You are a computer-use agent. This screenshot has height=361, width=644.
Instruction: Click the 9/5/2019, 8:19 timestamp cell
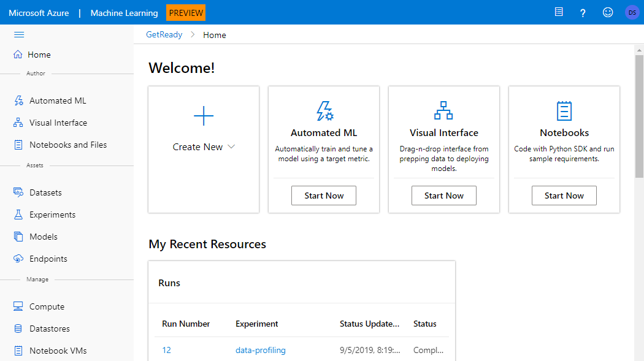[x=370, y=350]
